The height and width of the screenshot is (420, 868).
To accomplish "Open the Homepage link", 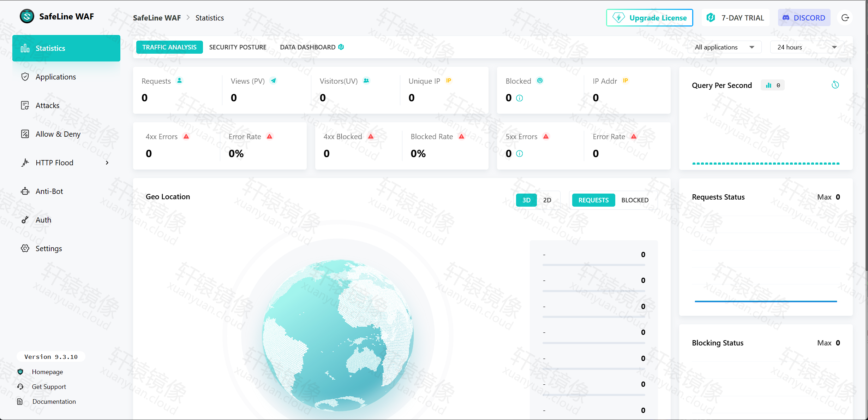I will [47, 372].
